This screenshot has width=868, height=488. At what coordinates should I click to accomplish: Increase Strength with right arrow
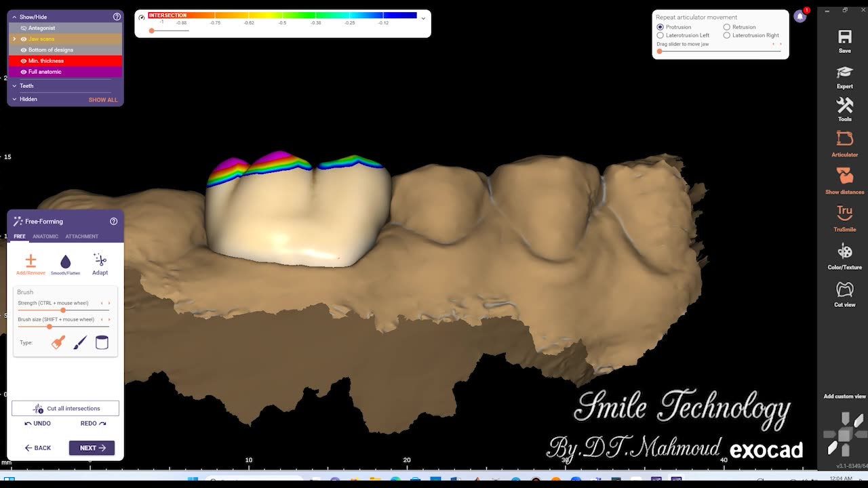108,303
